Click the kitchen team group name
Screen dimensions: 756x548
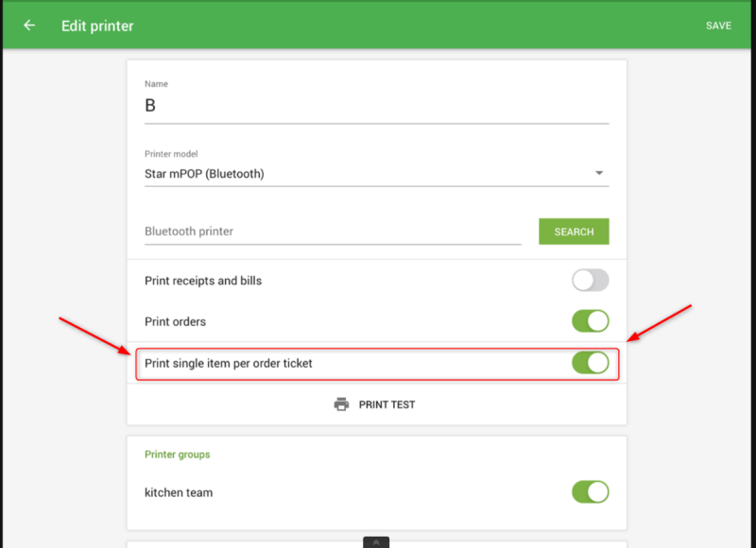(x=179, y=492)
